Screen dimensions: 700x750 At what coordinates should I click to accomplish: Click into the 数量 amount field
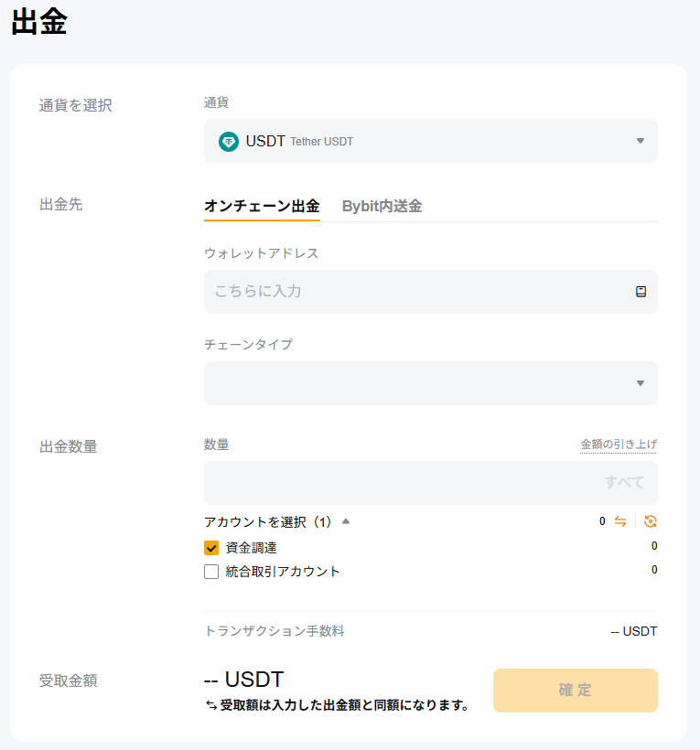tap(393, 482)
